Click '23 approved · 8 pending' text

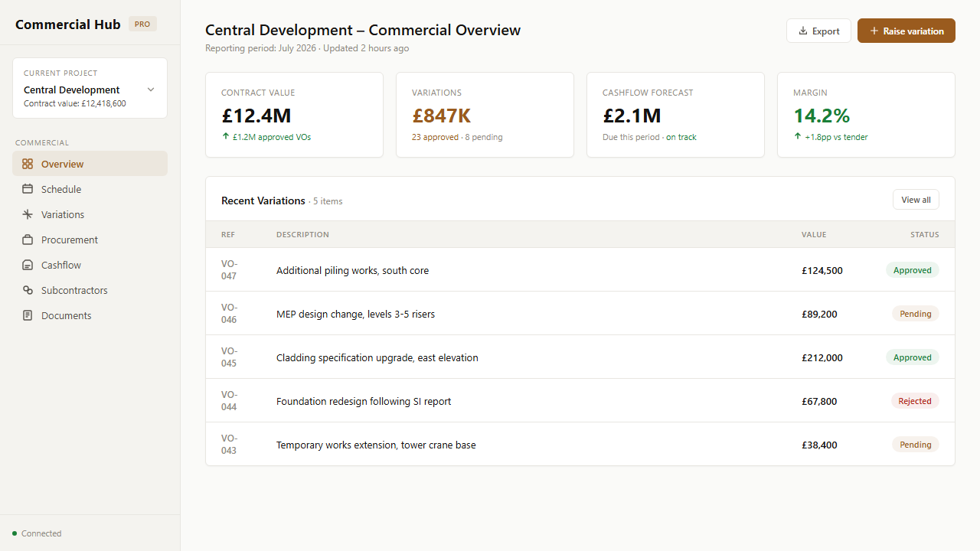click(x=457, y=137)
